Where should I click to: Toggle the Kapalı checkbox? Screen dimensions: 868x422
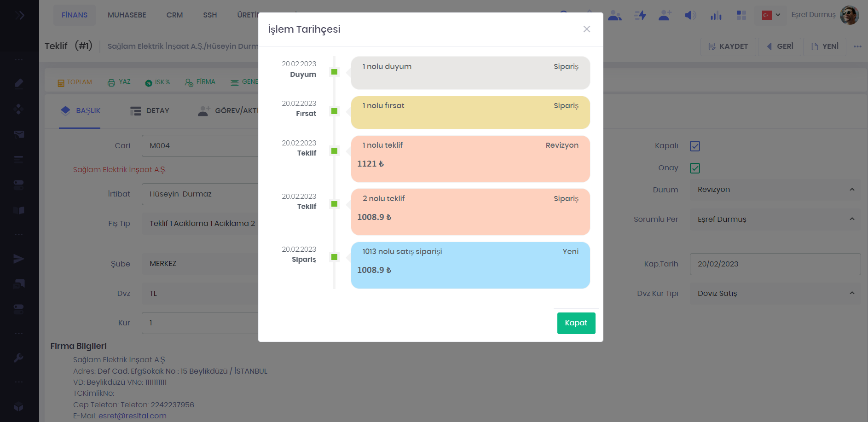(694, 146)
